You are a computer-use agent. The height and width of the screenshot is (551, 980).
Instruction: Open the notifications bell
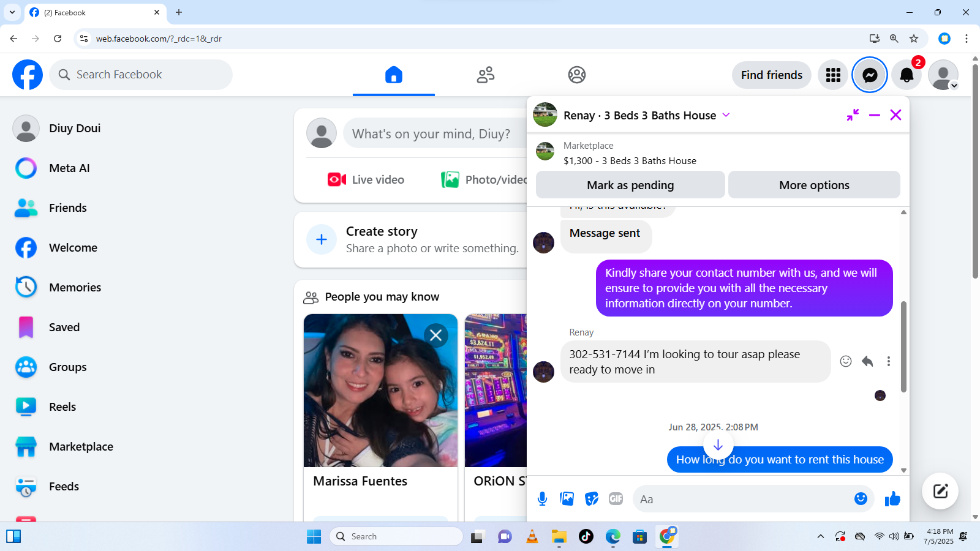point(907,75)
